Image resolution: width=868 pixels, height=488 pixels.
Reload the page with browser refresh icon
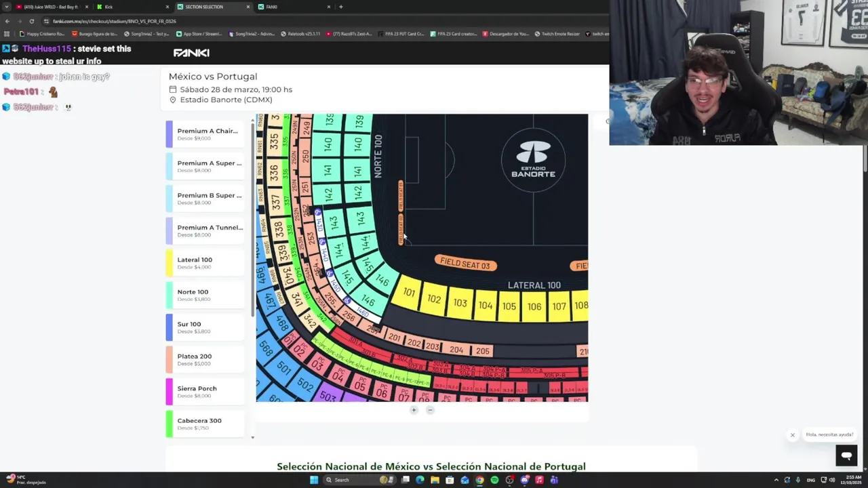point(31,21)
